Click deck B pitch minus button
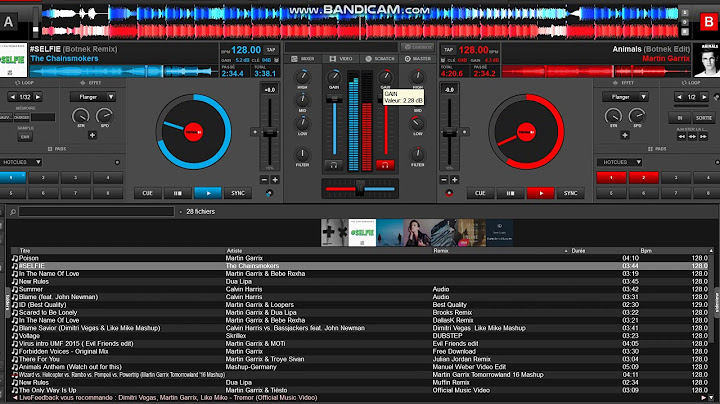720x404 pixels. click(x=444, y=180)
